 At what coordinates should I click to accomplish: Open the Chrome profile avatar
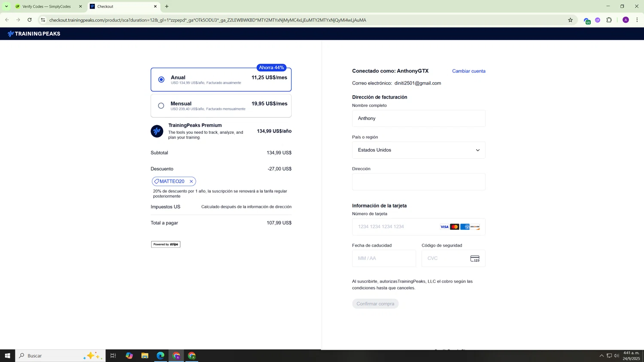pos(626,20)
